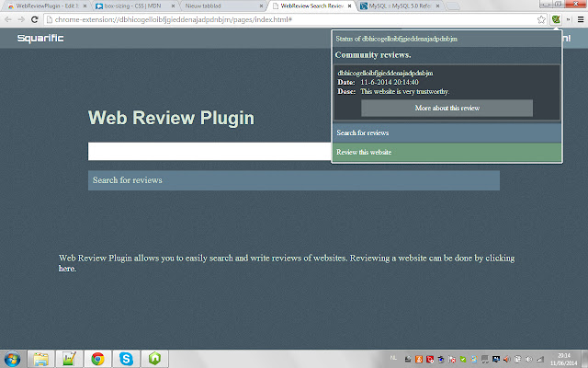Switch to the Nieuw tabblad tab

pos(221,6)
